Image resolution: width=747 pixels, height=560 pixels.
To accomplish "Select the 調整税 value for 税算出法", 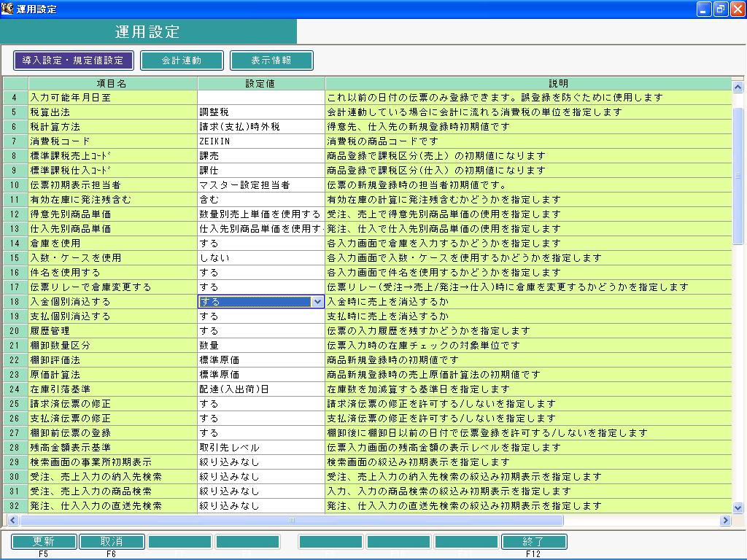I will pos(261,112).
